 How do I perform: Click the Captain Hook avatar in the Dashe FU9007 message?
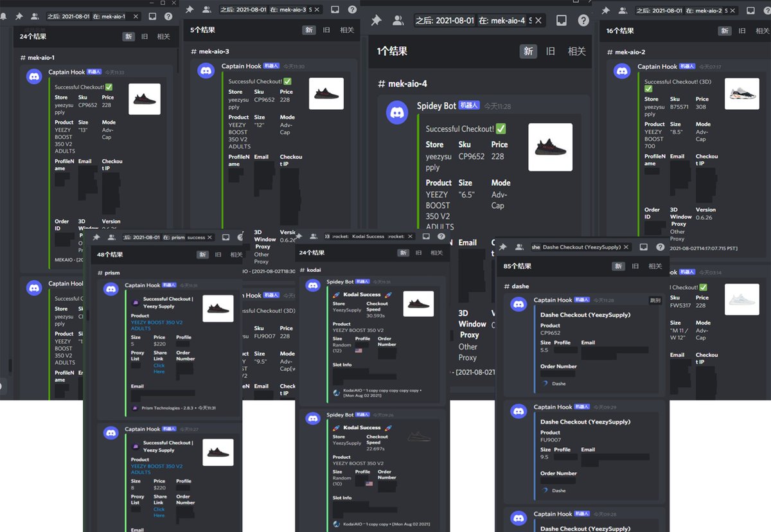[518, 411]
